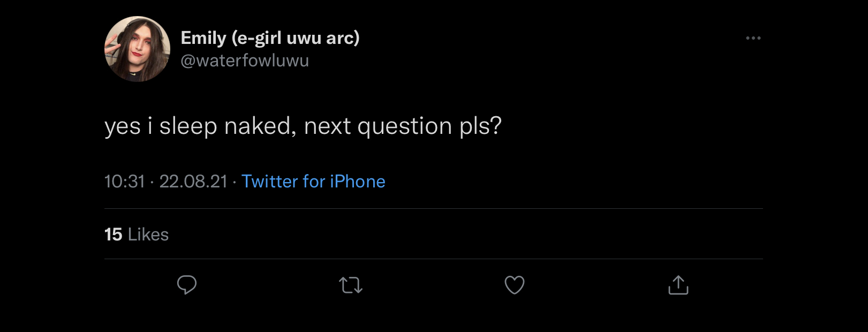This screenshot has width=868, height=332.
Task: Toggle retweet on Emily's post
Action: [351, 285]
